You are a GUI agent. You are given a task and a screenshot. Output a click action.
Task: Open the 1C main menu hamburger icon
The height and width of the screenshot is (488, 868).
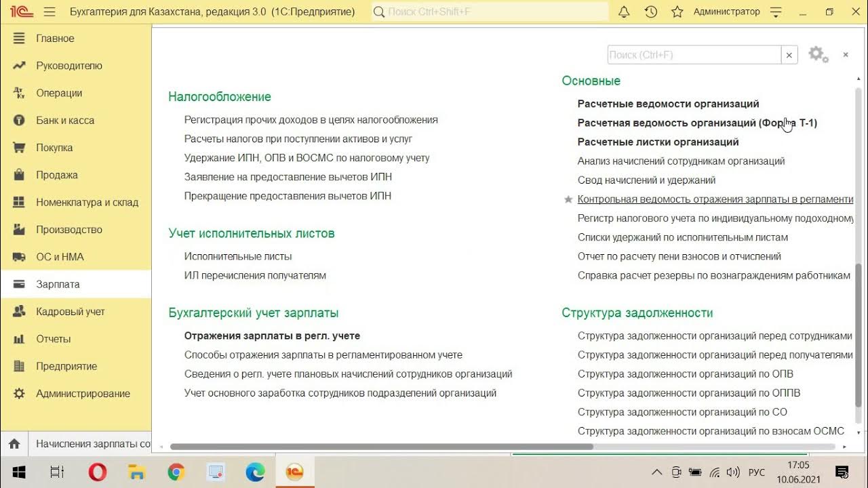49,12
